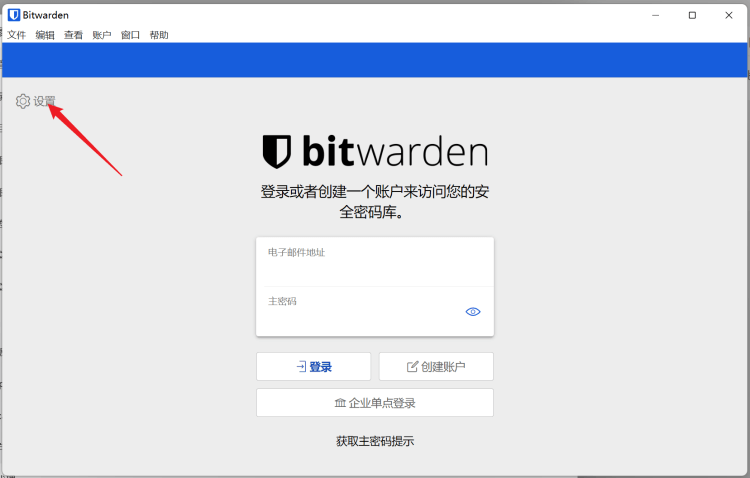Click the 创建账户 button

pyautogui.click(x=436, y=367)
